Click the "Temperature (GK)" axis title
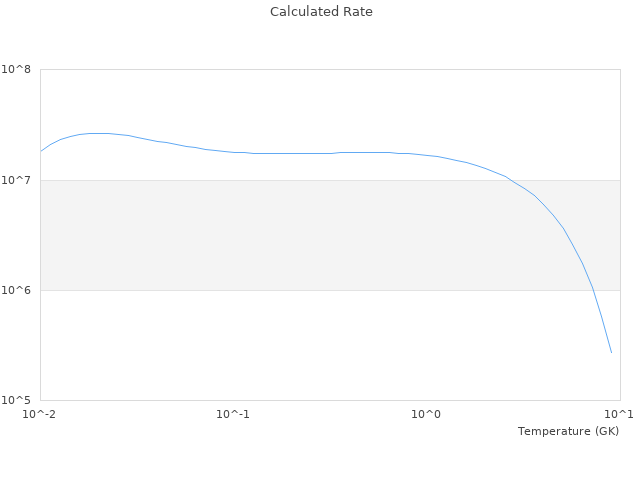The width and height of the screenshot is (640, 480). click(x=568, y=431)
